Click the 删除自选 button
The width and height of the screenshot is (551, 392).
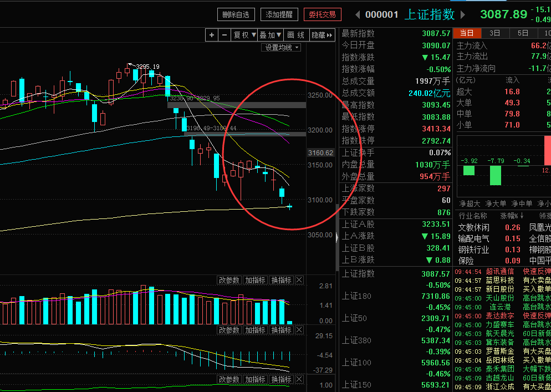236,15
